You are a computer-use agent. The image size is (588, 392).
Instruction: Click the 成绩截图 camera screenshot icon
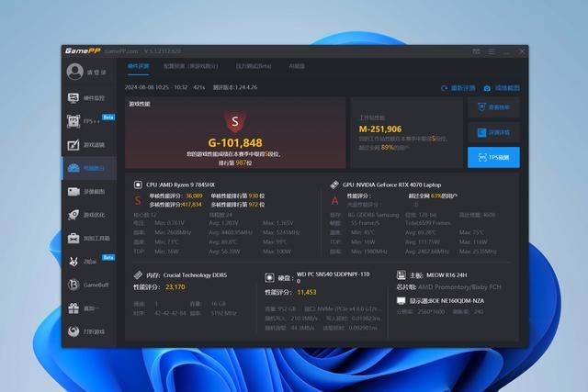coord(487,88)
